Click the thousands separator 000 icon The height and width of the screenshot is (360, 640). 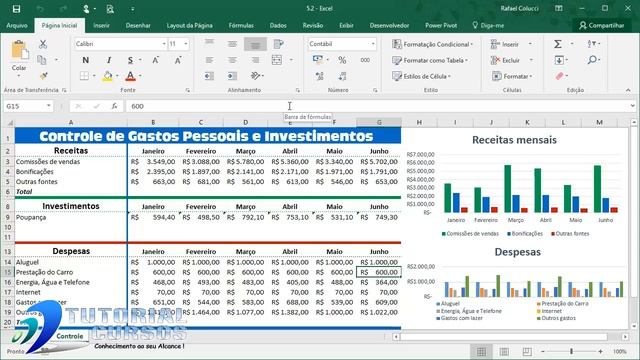365,60
